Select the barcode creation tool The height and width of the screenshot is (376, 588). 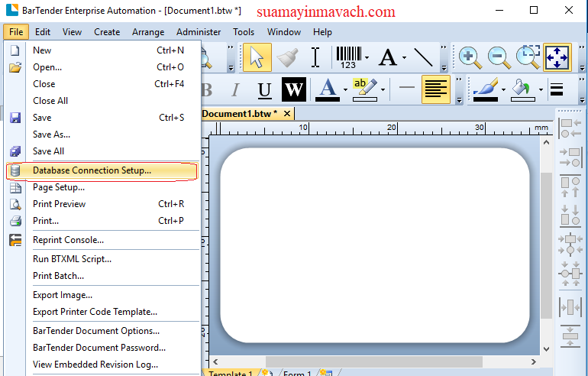click(348, 57)
